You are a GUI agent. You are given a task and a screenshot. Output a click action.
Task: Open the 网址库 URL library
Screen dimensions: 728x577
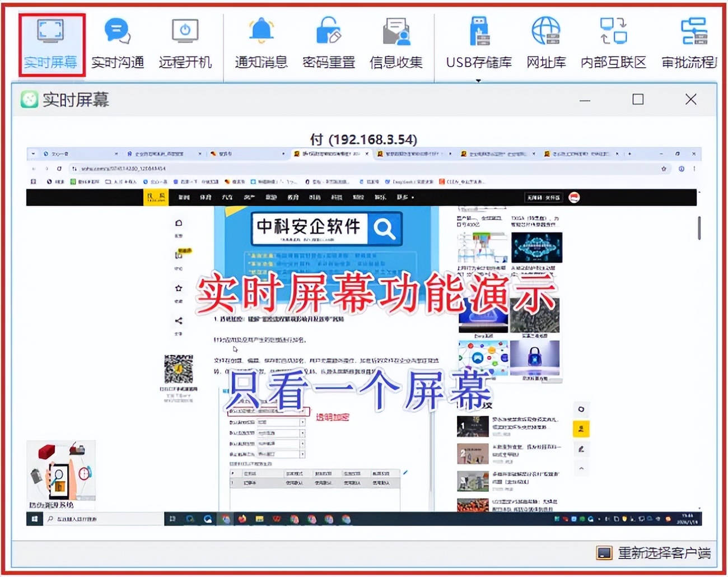pos(545,42)
